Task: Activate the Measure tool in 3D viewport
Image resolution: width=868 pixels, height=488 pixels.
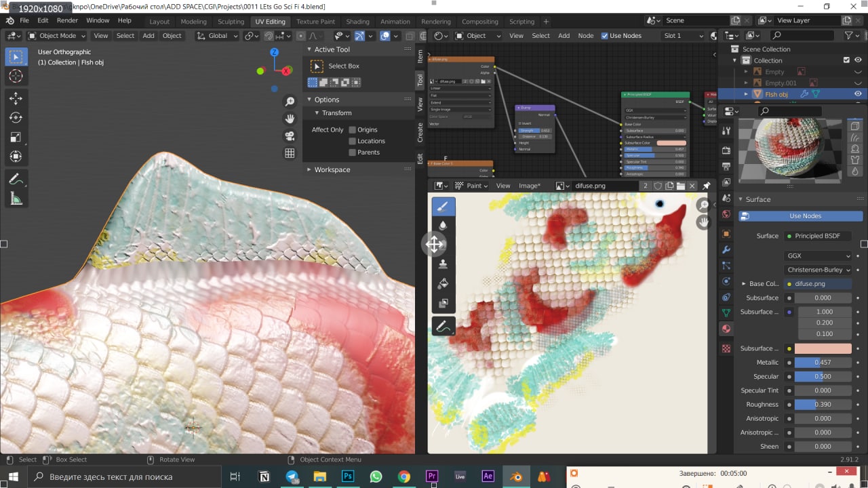Action: click(x=16, y=199)
